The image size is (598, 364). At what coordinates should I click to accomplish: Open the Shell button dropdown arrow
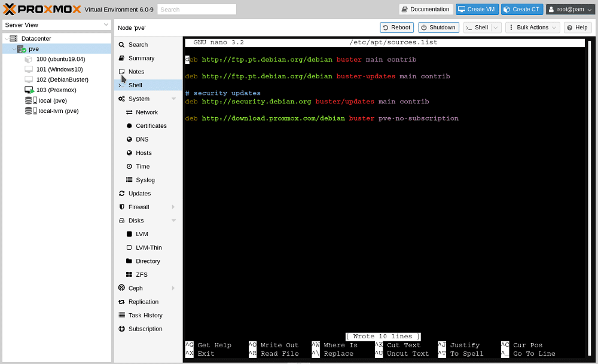click(x=496, y=27)
